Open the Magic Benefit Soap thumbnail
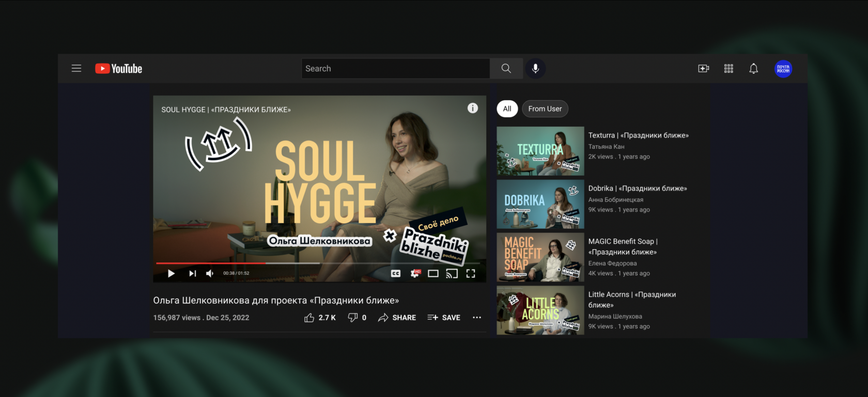The height and width of the screenshot is (397, 868). pyautogui.click(x=540, y=257)
